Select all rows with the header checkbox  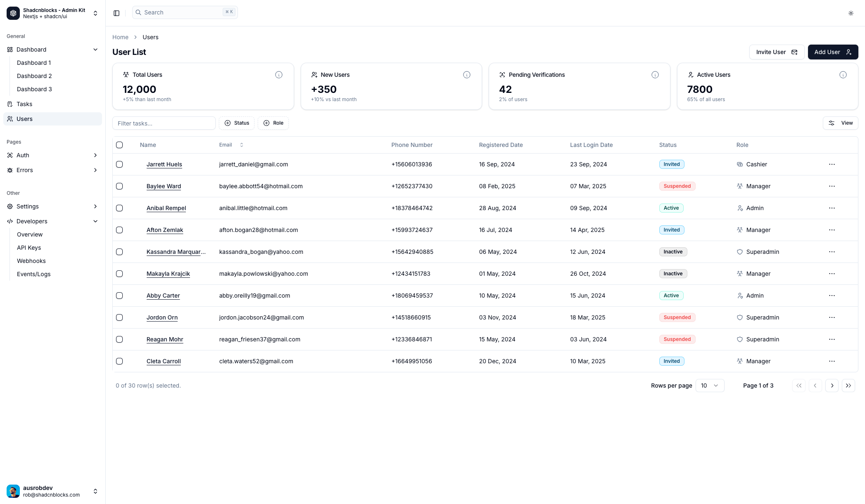[119, 145]
